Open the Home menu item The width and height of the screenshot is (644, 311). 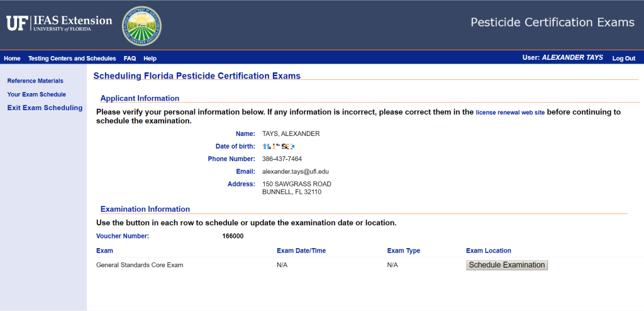click(12, 59)
